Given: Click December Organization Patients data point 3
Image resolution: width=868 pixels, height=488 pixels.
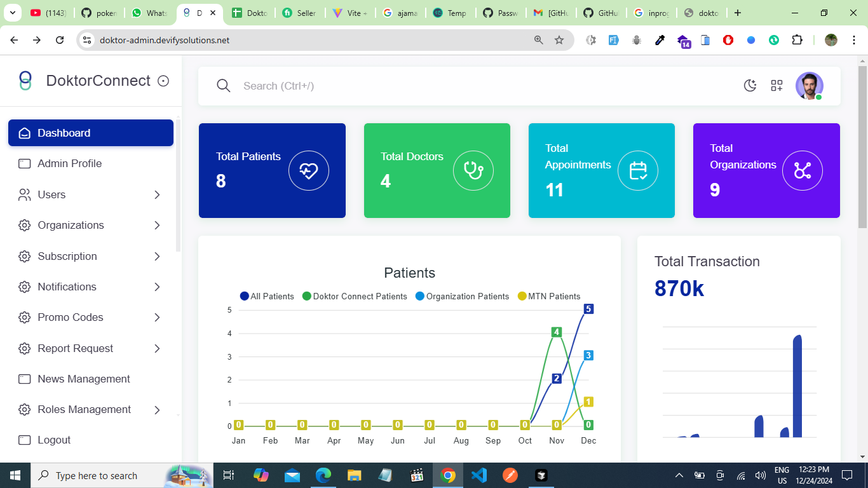Looking at the screenshot, I should (588, 355).
